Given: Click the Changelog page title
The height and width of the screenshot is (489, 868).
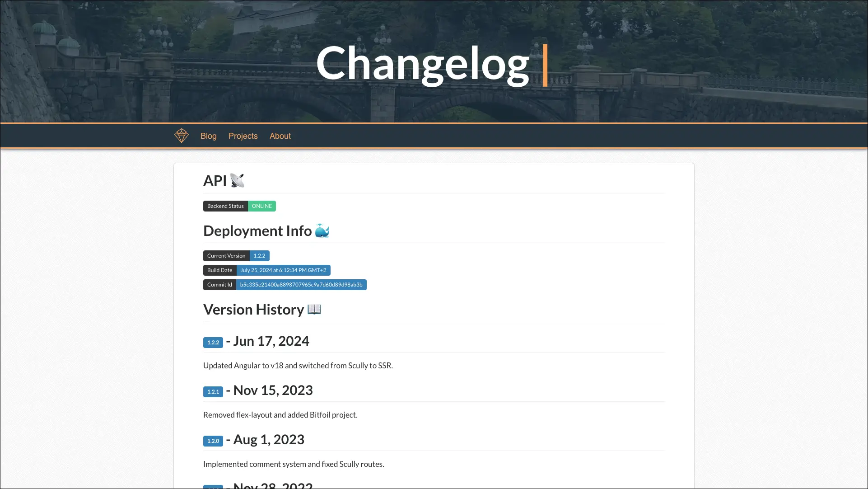Looking at the screenshot, I should click(423, 64).
